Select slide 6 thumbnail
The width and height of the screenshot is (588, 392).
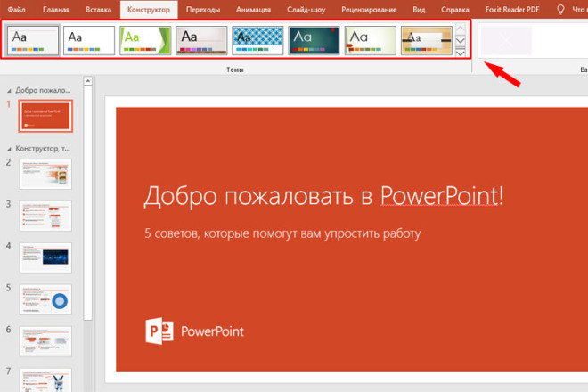[x=45, y=341]
